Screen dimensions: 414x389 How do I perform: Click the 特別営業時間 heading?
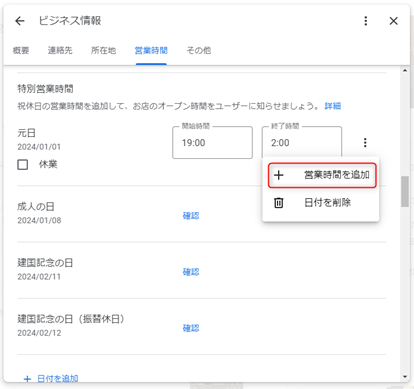pyautogui.click(x=45, y=89)
